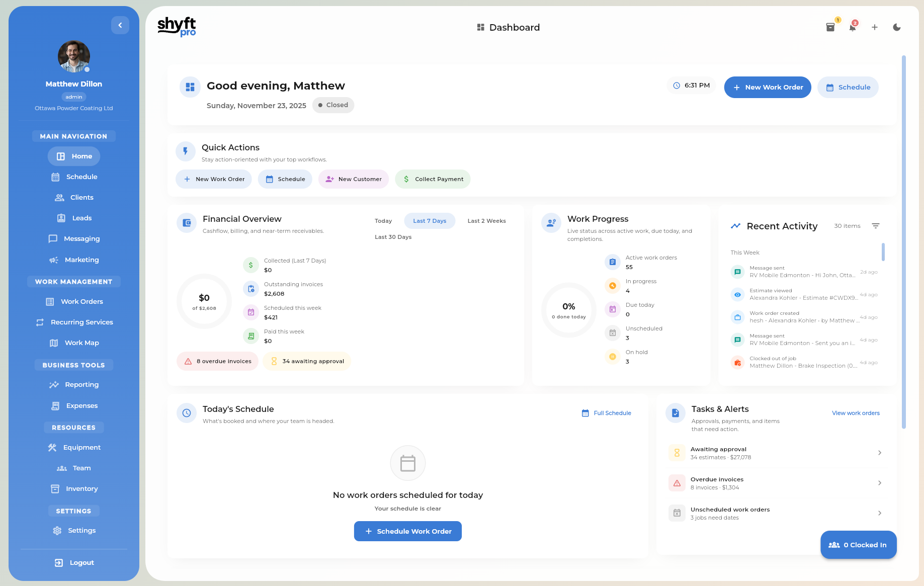The image size is (924, 586).
Task: Open Work Map from the sidebar
Action: (x=74, y=343)
